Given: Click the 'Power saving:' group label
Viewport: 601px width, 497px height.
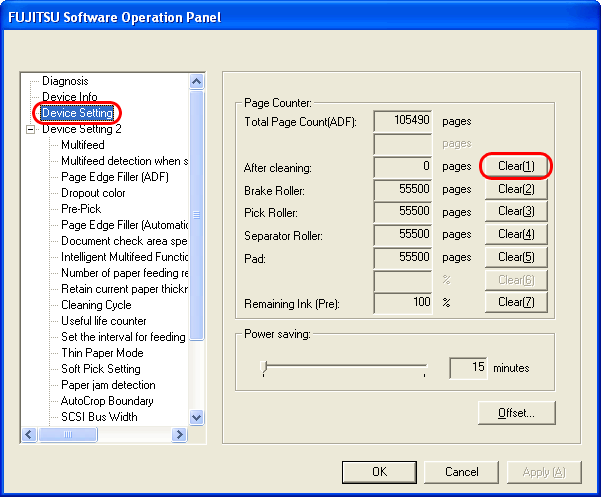Looking at the screenshot, I should pyautogui.click(x=277, y=334).
